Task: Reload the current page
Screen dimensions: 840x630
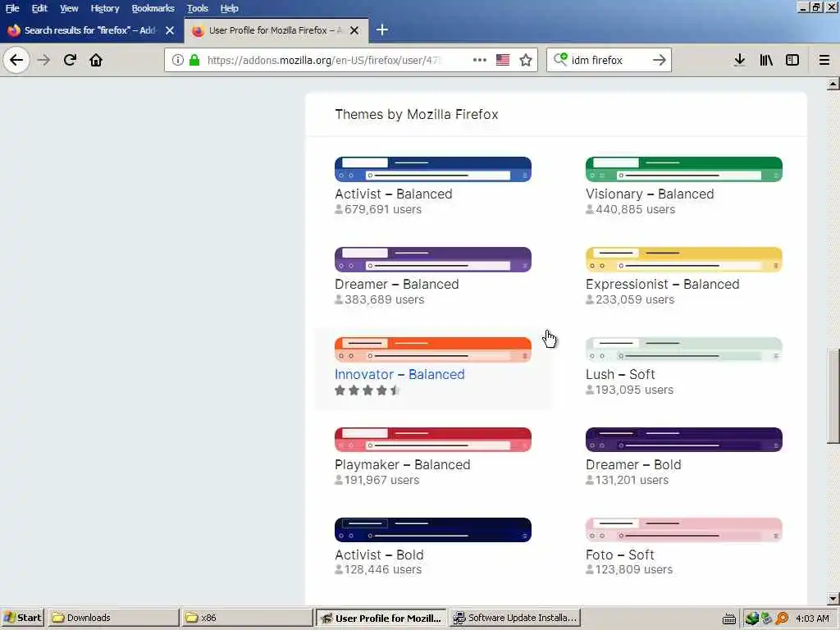Action: (x=70, y=60)
